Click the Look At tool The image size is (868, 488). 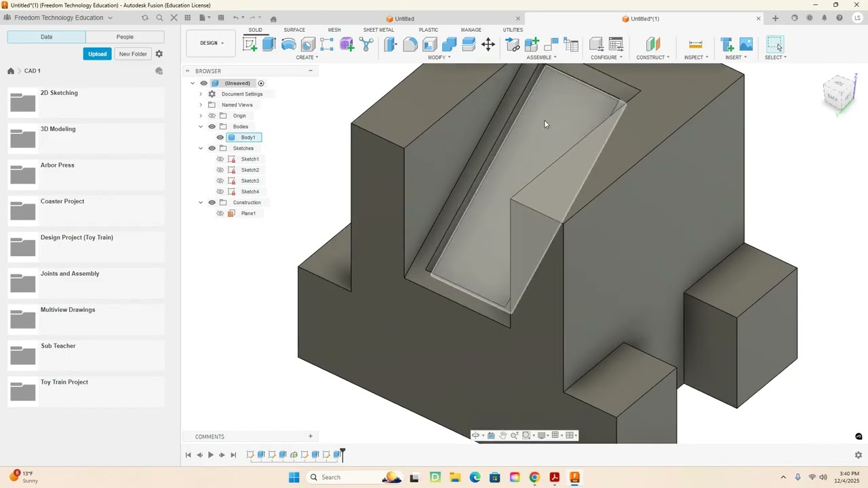click(x=491, y=435)
